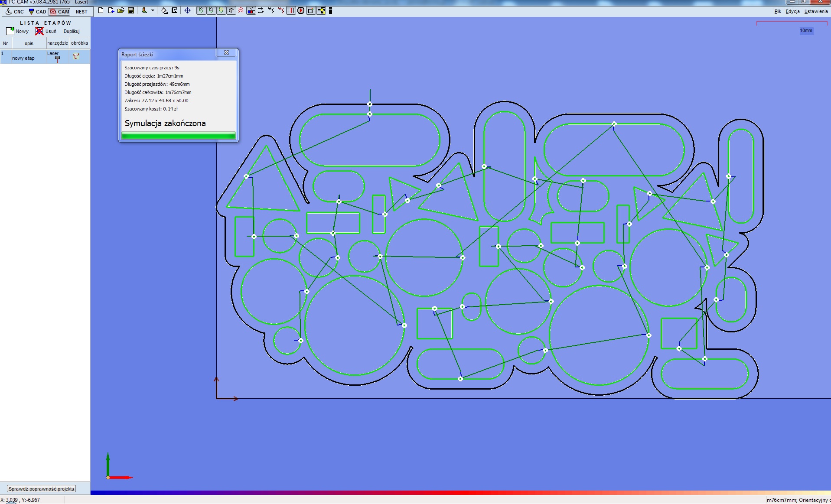This screenshot has height=504, width=831.
Task: Click the Nr. column header
Action: pyautogui.click(x=6, y=43)
